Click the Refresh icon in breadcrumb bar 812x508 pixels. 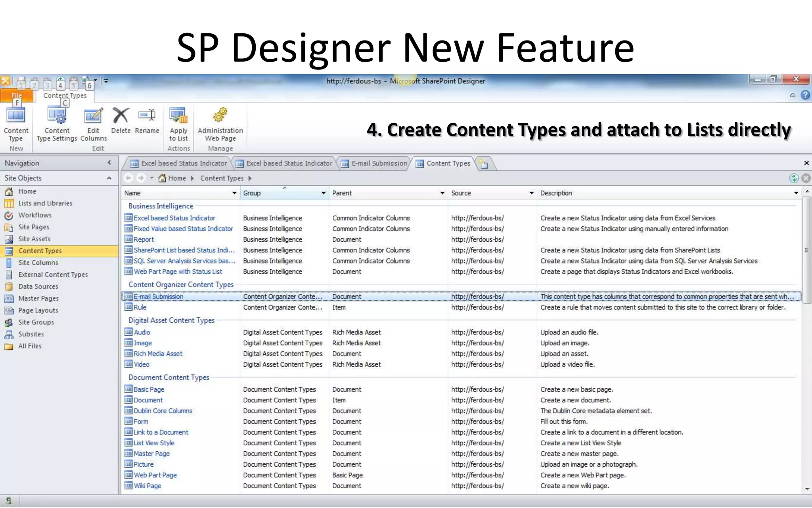[x=794, y=178]
